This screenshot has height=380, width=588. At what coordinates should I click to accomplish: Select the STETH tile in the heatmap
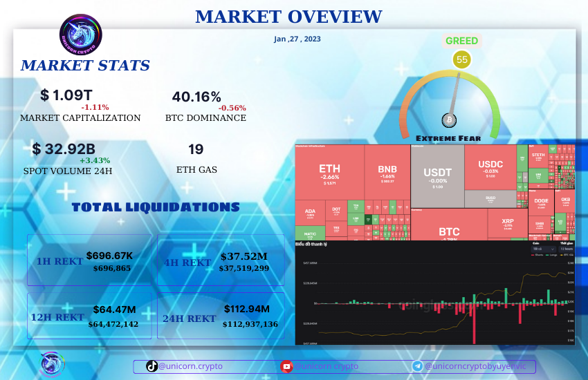pyautogui.click(x=538, y=157)
